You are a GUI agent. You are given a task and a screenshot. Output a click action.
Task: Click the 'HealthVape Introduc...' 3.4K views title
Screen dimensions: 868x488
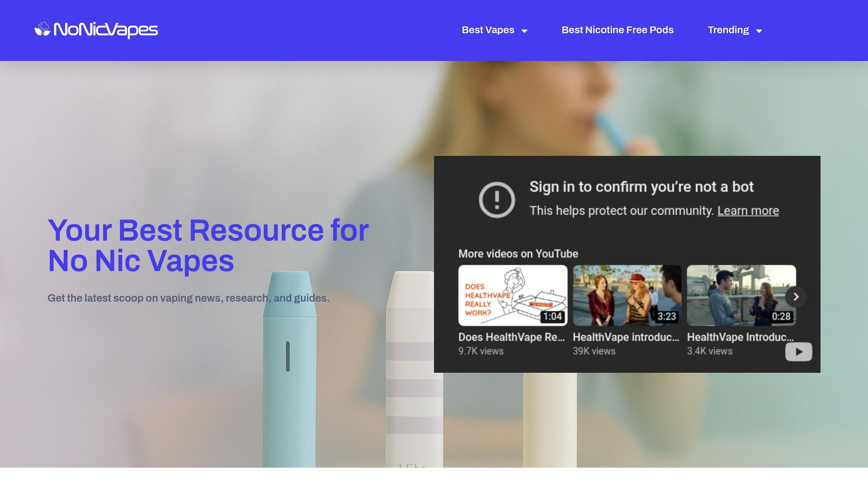pyautogui.click(x=740, y=337)
